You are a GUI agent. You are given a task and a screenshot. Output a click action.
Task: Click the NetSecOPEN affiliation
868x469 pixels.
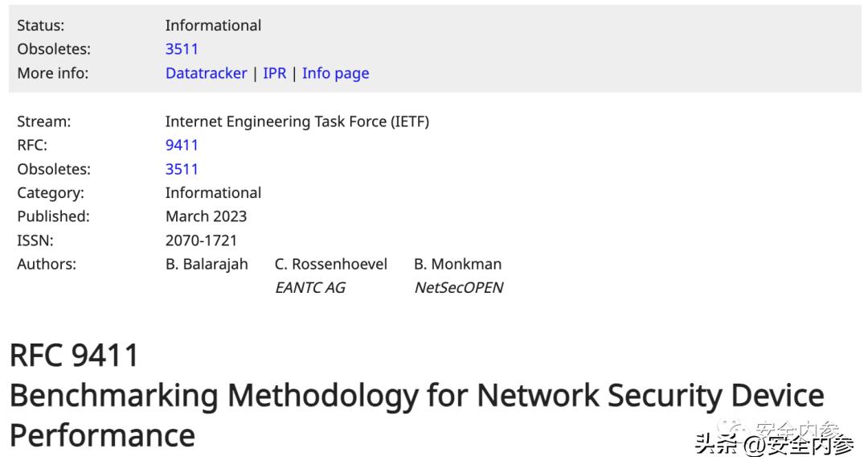point(458,287)
